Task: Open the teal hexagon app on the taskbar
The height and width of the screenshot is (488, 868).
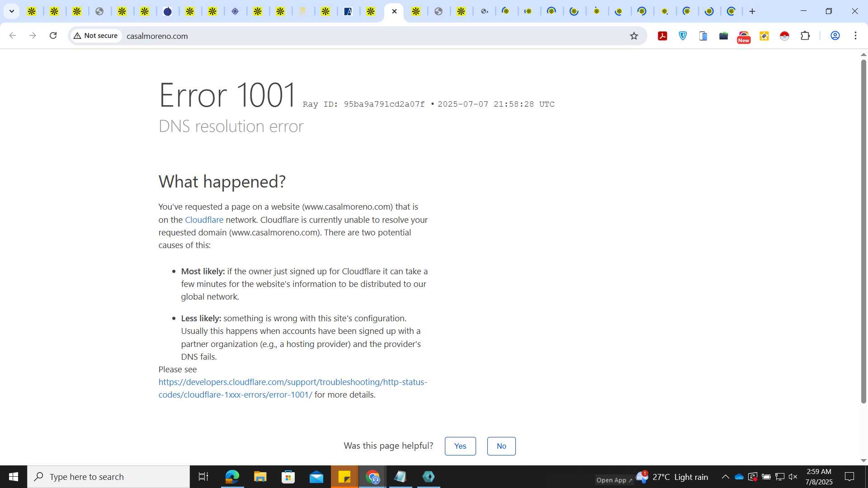Action: [429, 477]
